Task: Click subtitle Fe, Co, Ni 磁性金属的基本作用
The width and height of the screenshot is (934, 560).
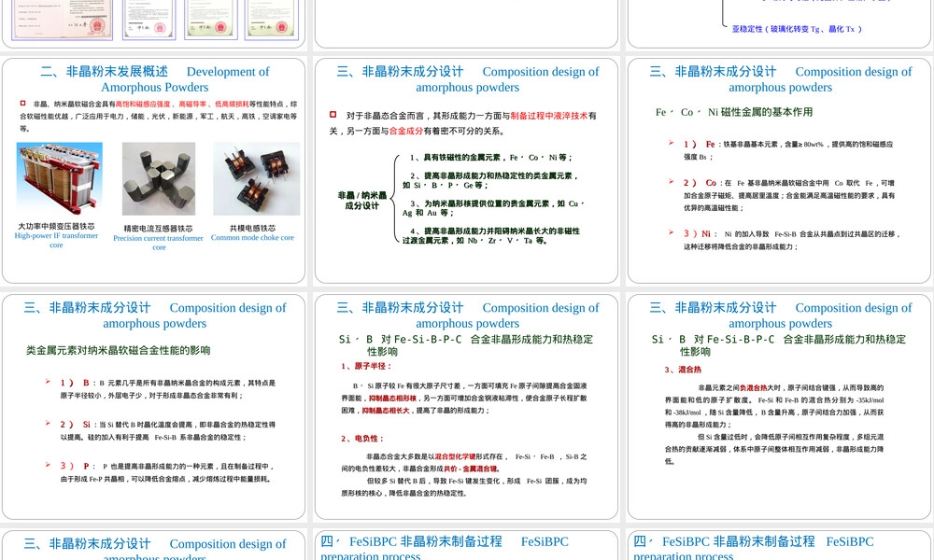Action: pos(734,112)
